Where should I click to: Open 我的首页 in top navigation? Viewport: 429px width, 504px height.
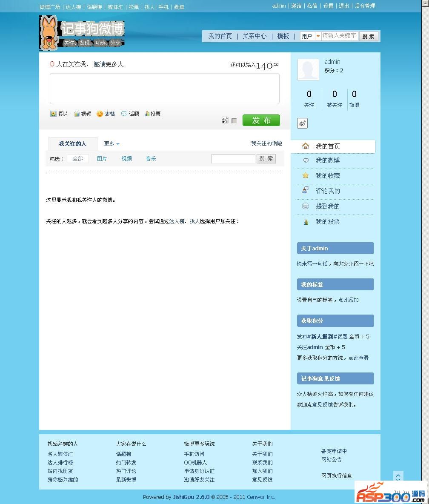point(220,36)
